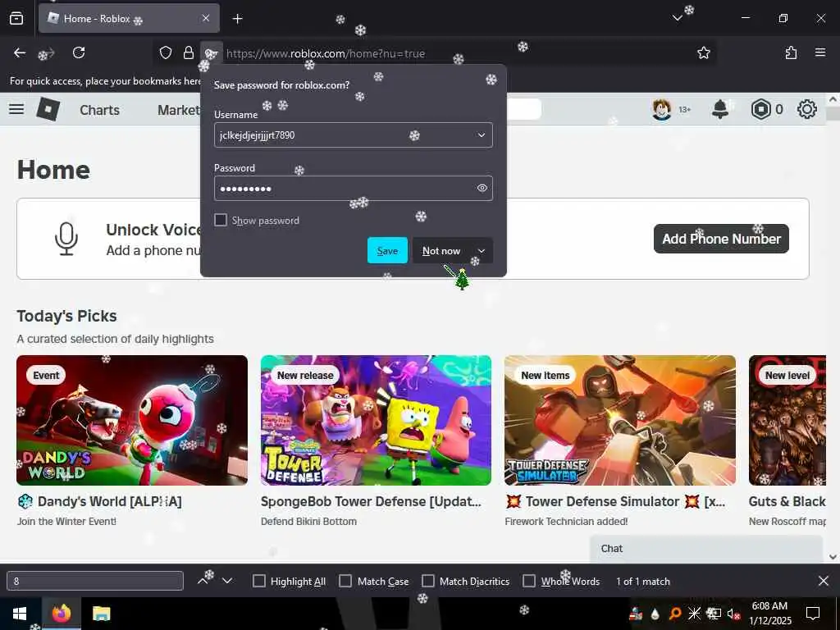Click the muted volume tray icon
Screen dimensions: 840x630
tap(733, 614)
